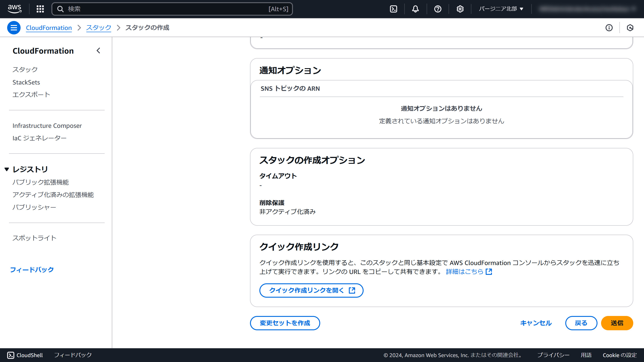
Task: Open the AWS services grid menu
Action: (x=40, y=9)
